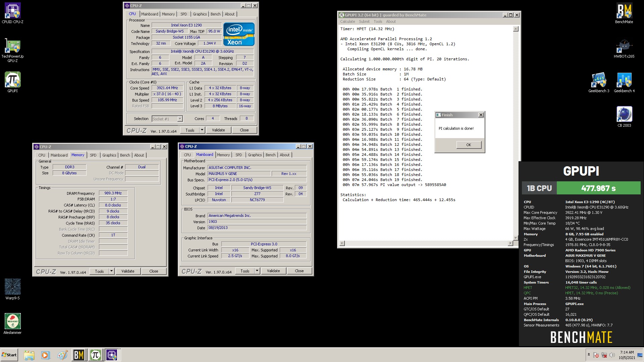Click the Bus Speed value 105.99 MHz
644x362 pixels.
167,100
